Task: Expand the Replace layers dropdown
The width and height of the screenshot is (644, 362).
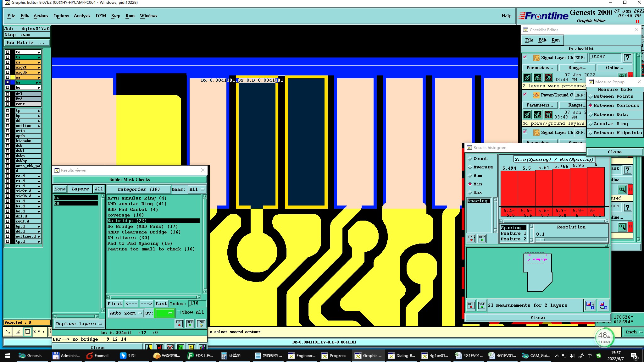Action: 79,324
